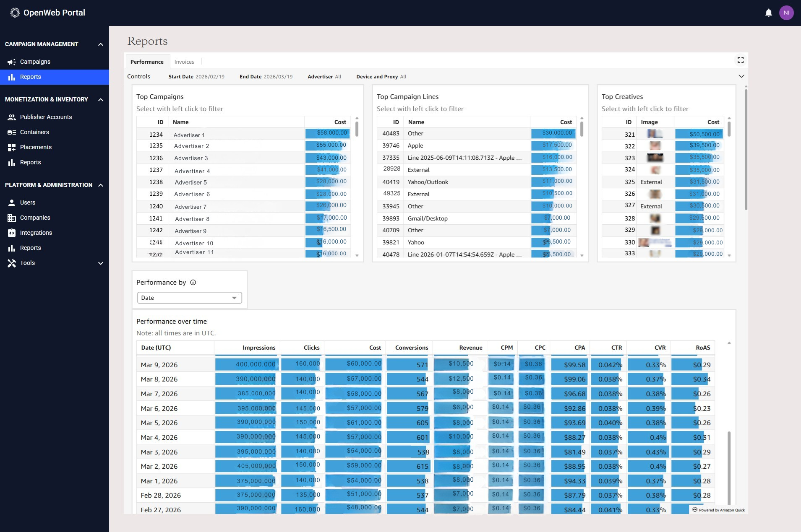Click the Performance by info icon
Viewport: 801px width, 532px height.
(x=193, y=282)
